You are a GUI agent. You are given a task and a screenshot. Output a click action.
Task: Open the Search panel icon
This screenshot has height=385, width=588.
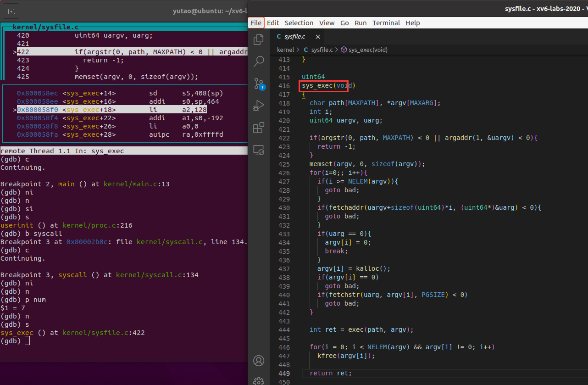259,61
